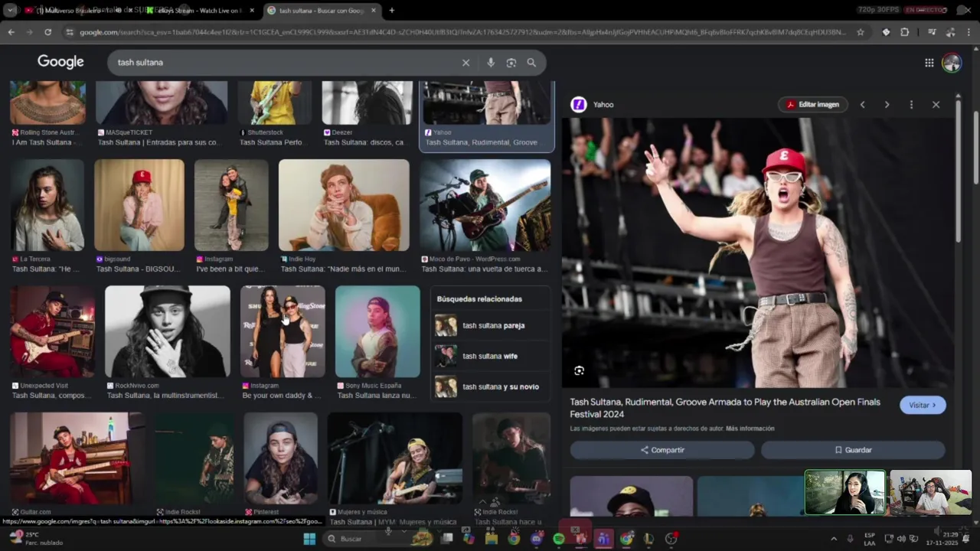Screen dimensions: 980x551
Task: Select related search tash sultana y su novio
Action: point(491,386)
